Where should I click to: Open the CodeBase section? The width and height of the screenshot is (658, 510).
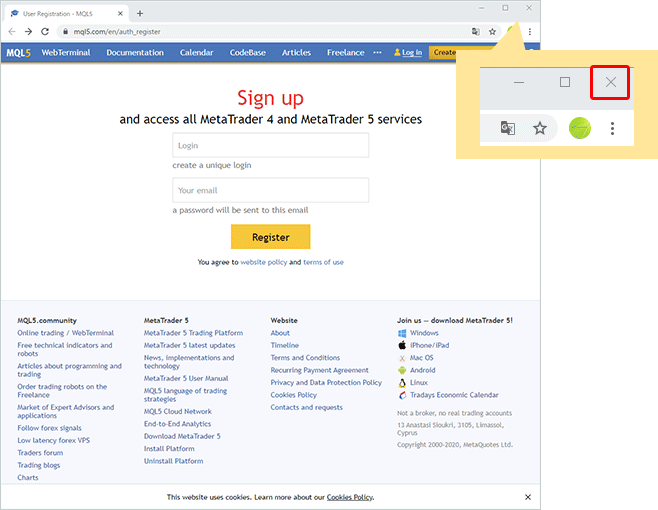coord(248,52)
